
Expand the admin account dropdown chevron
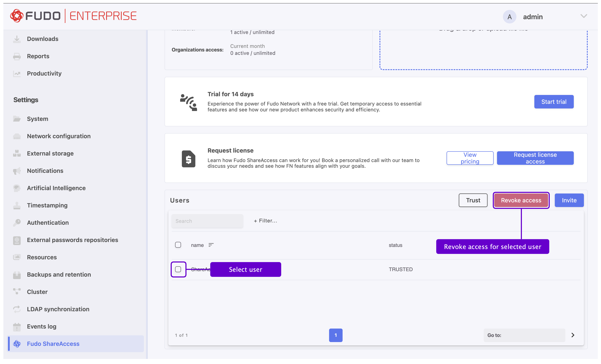click(583, 16)
